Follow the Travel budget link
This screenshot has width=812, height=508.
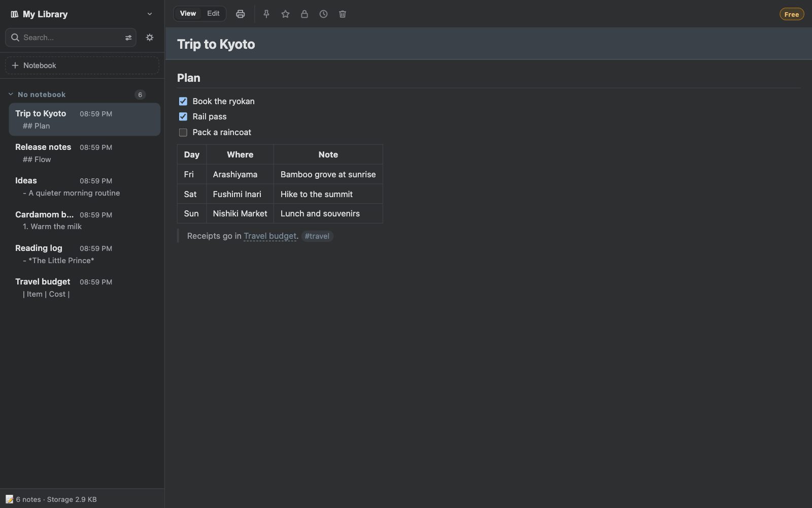coord(270,236)
